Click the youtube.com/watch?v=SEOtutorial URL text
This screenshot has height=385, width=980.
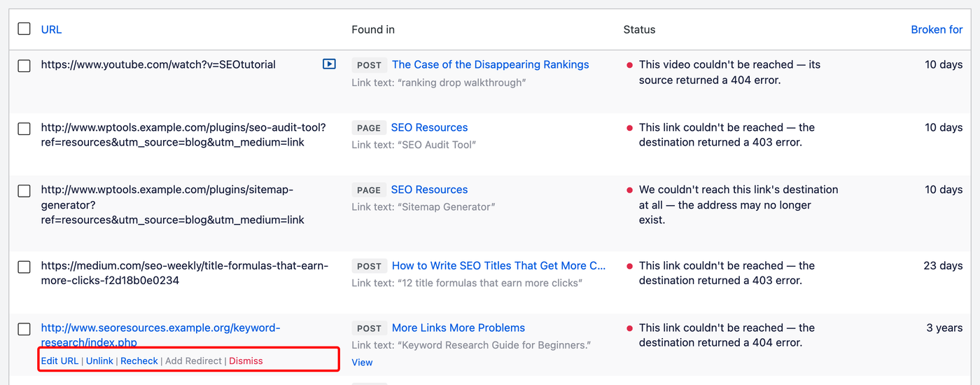tap(158, 64)
